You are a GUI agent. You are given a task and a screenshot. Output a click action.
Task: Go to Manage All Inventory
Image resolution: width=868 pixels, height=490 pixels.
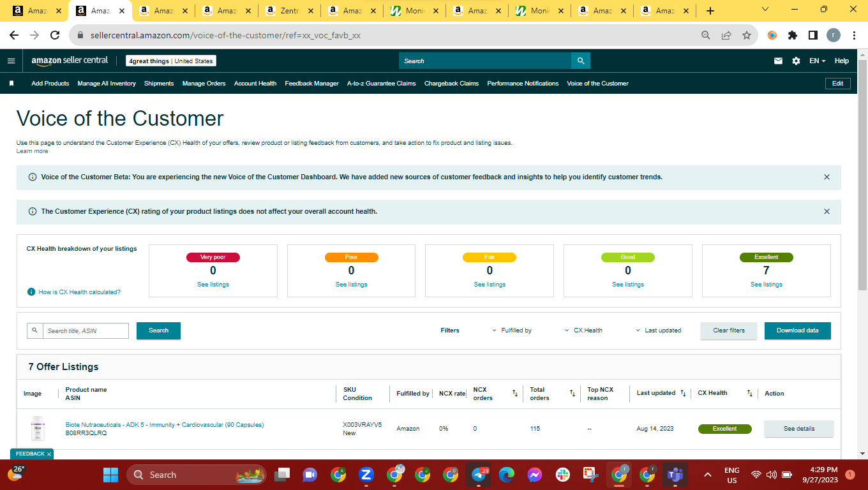pyautogui.click(x=107, y=84)
